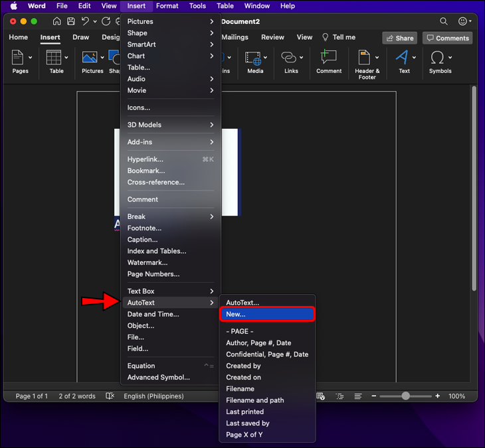
Task: Switch to the Review ribbon tab
Action: tap(272, 37)
